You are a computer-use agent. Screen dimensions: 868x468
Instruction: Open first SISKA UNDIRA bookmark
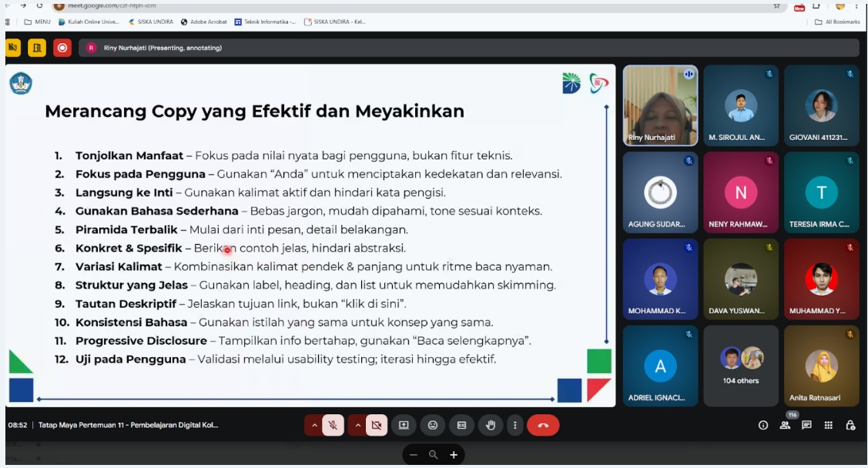[x=151, y=22]
